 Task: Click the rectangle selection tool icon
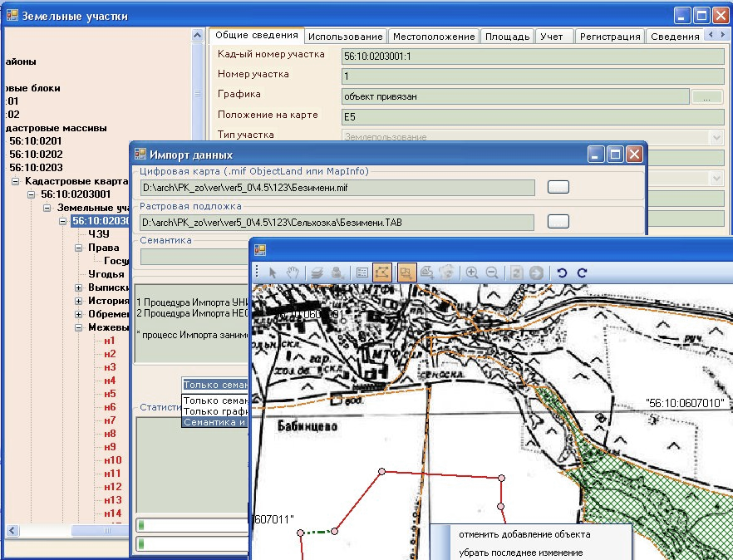pyautogui.click(x=406, y=272)
